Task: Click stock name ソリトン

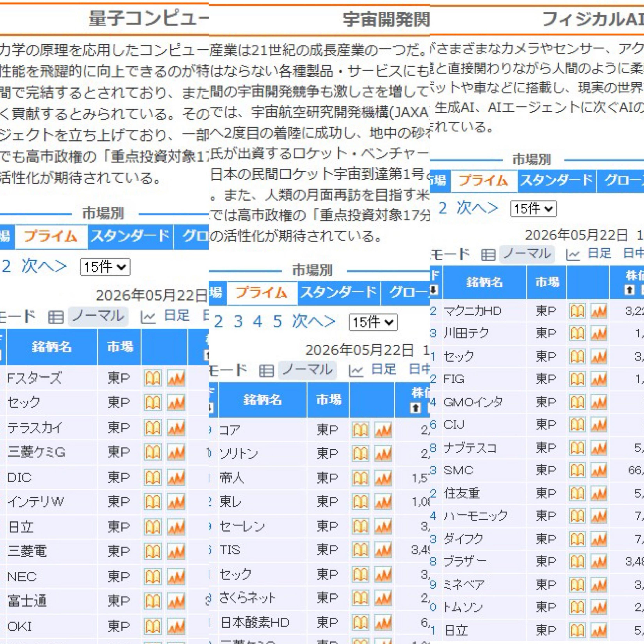Action: tap(239, 453)
